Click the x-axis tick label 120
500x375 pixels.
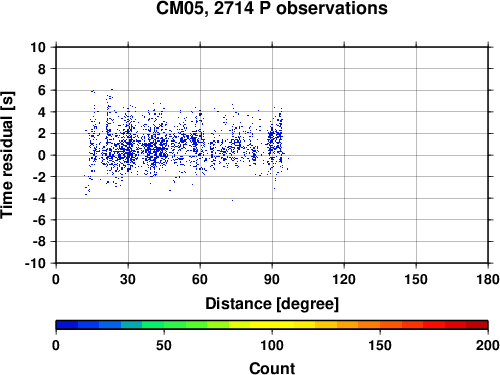pos(344,279)
